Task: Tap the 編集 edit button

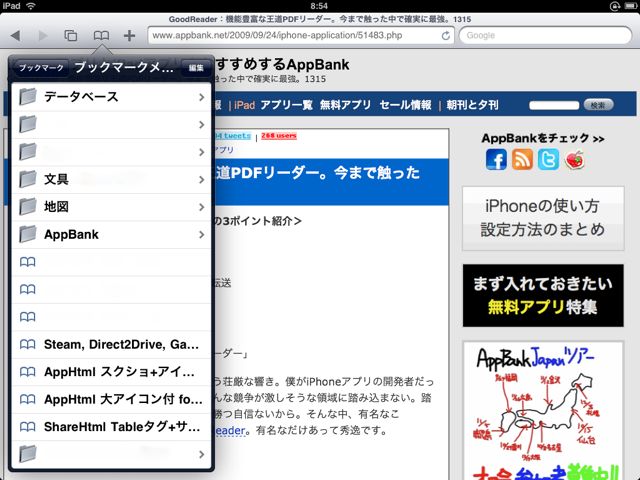Action: 196,68
